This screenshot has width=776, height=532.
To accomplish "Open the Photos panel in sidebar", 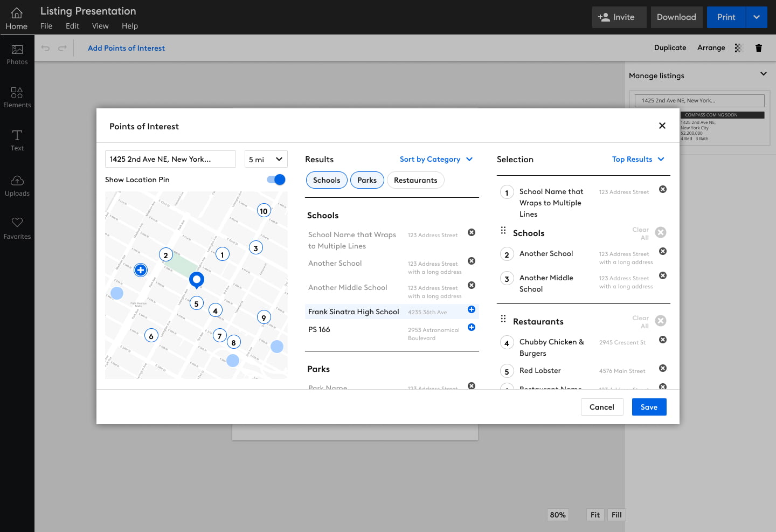I will (17, 54).
